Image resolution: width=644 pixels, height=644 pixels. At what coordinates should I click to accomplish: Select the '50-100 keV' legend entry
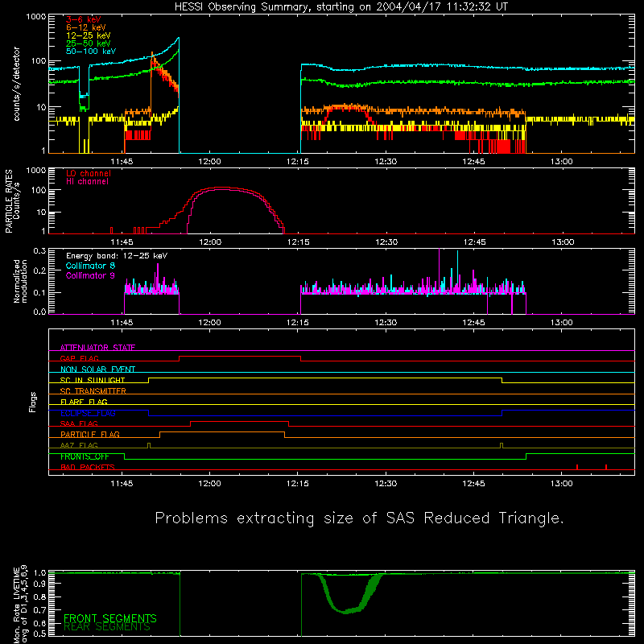pos(90,52)
